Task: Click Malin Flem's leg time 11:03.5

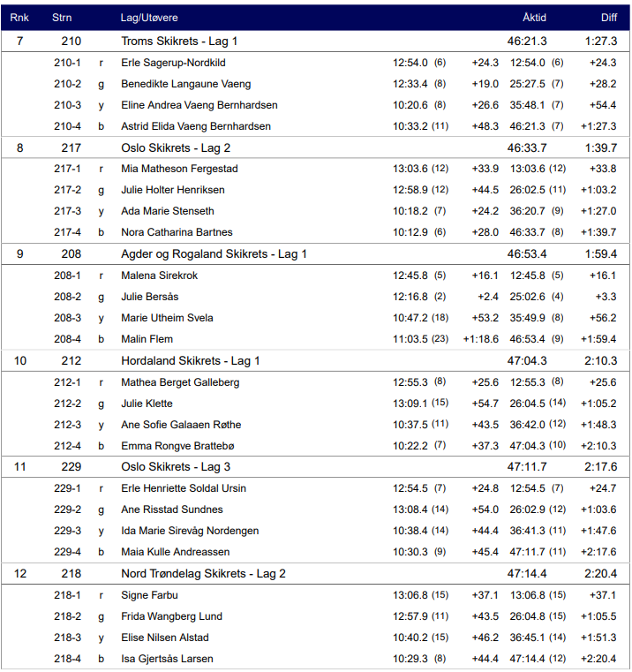Action: pos(410,339)
